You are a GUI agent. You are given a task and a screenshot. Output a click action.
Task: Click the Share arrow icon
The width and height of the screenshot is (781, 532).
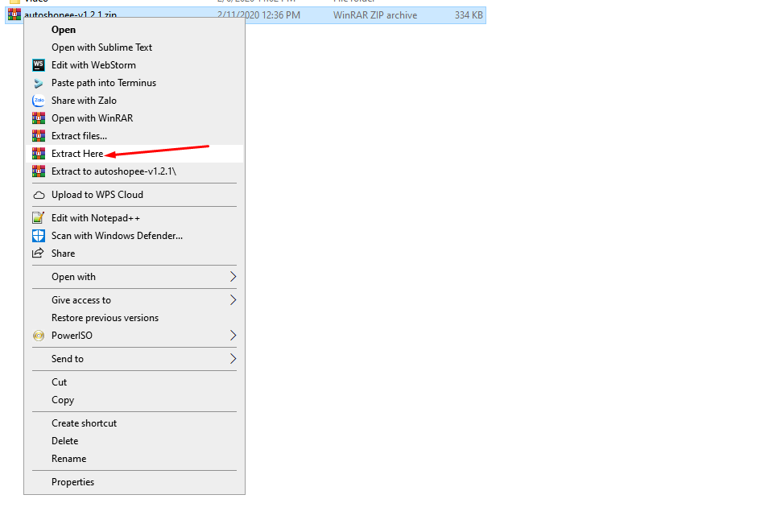pos(39,254)
